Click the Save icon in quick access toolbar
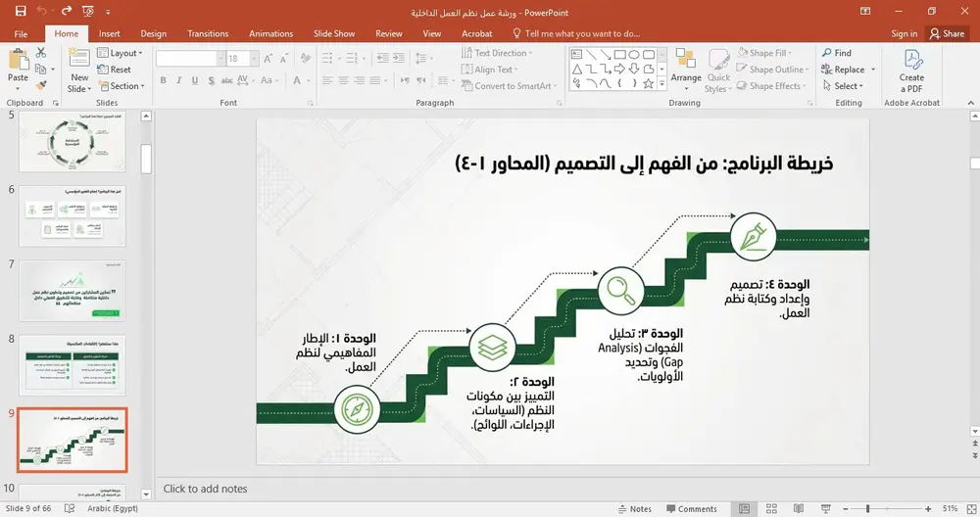The image size is (980, 517). (21, 11)
